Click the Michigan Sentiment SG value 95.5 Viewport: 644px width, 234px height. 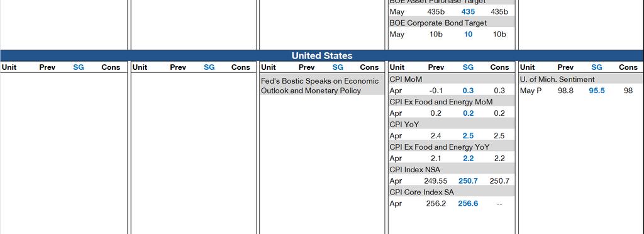tap(597, 91)
